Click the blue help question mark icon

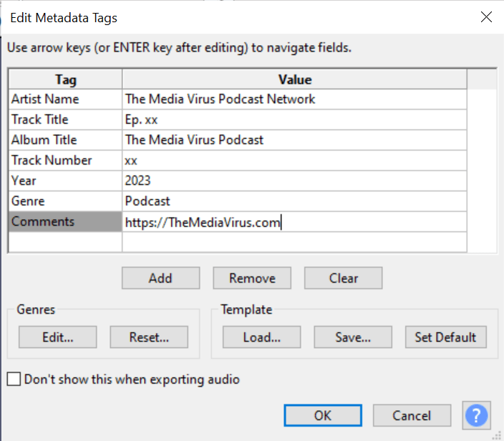476,415
